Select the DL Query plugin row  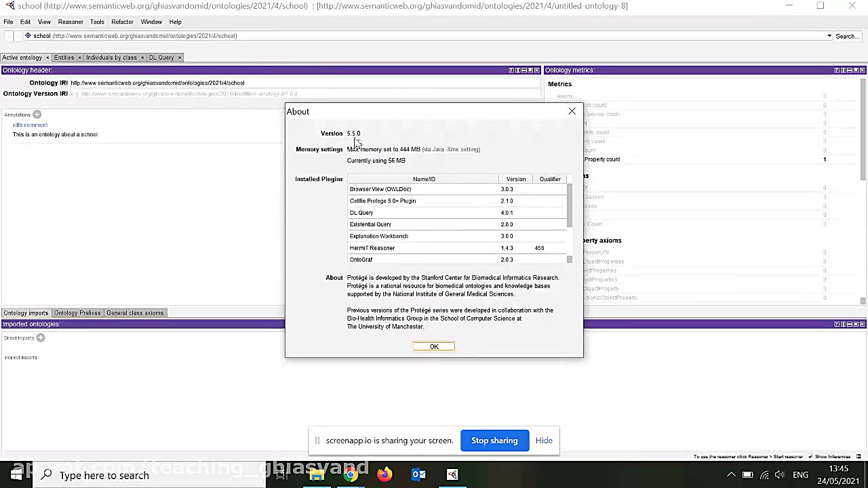tap(457, 213)
